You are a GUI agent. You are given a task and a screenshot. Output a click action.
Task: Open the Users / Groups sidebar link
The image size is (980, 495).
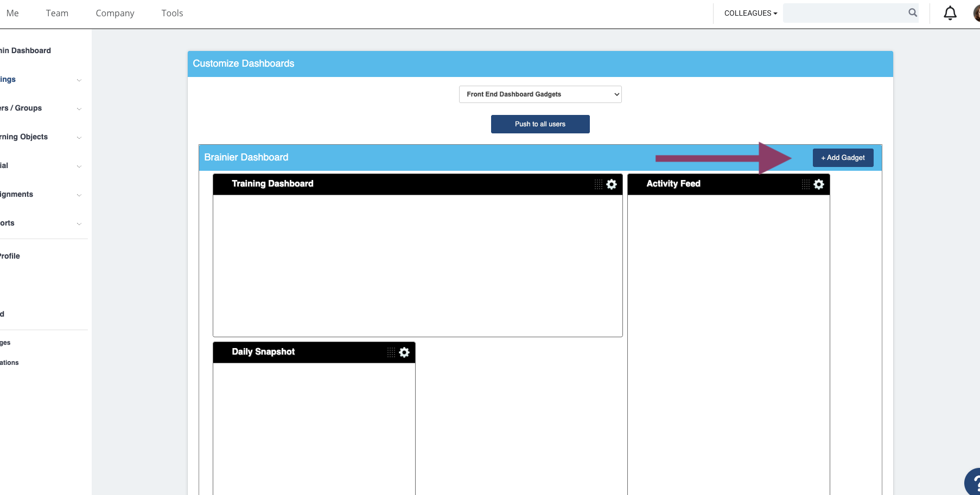tap(21, 108)
